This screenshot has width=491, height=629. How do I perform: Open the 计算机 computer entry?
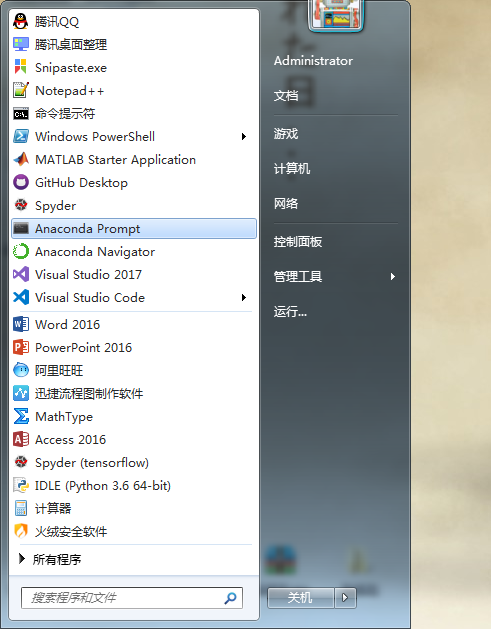coord(292,168)
